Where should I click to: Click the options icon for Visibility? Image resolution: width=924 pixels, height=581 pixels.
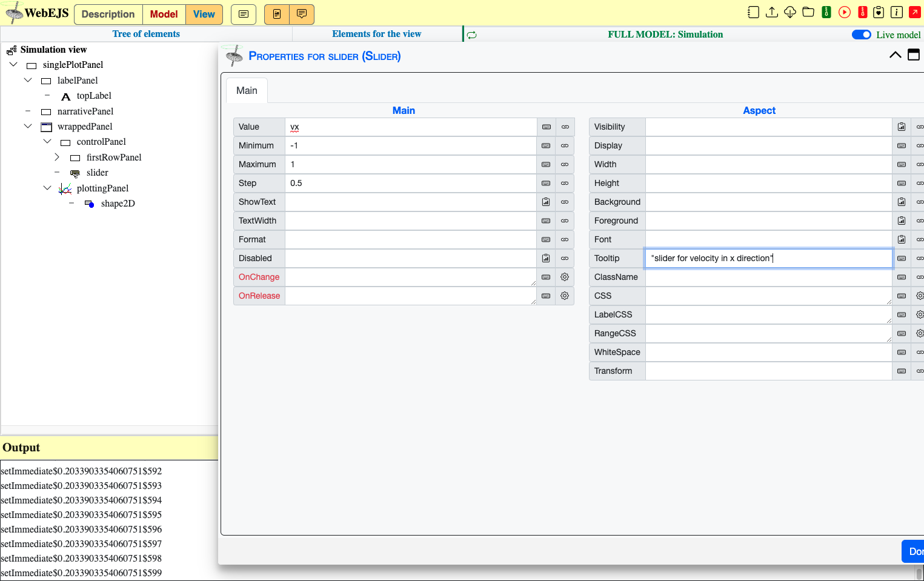(x=902, y=127)
